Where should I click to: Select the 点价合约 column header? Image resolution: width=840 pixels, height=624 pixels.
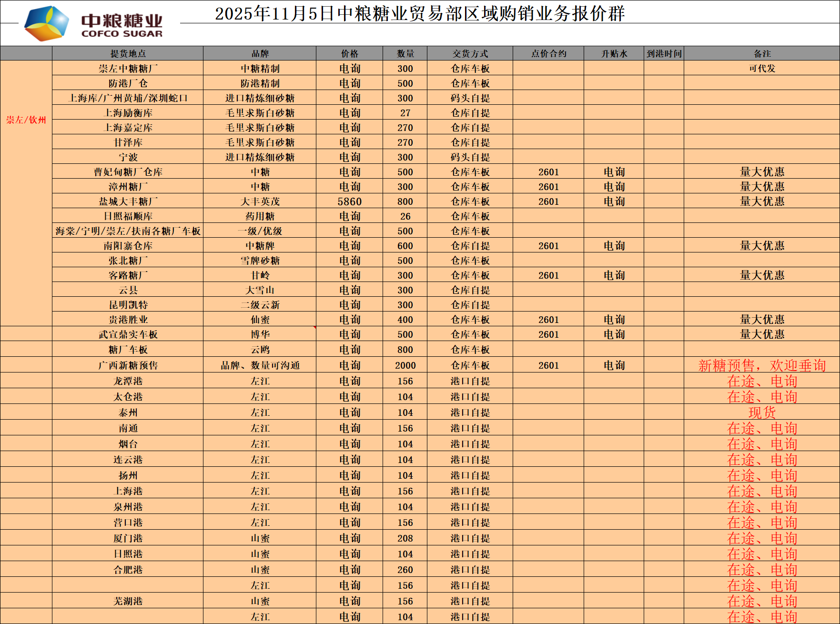coord(548,53)
